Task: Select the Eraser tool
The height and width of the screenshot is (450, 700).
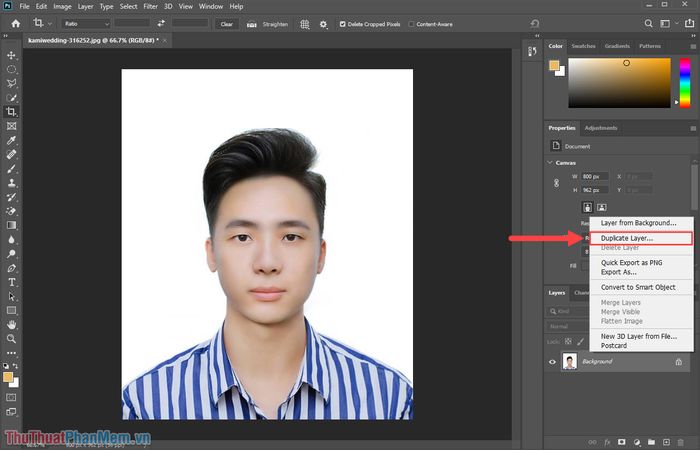Action: coord(12,211)
